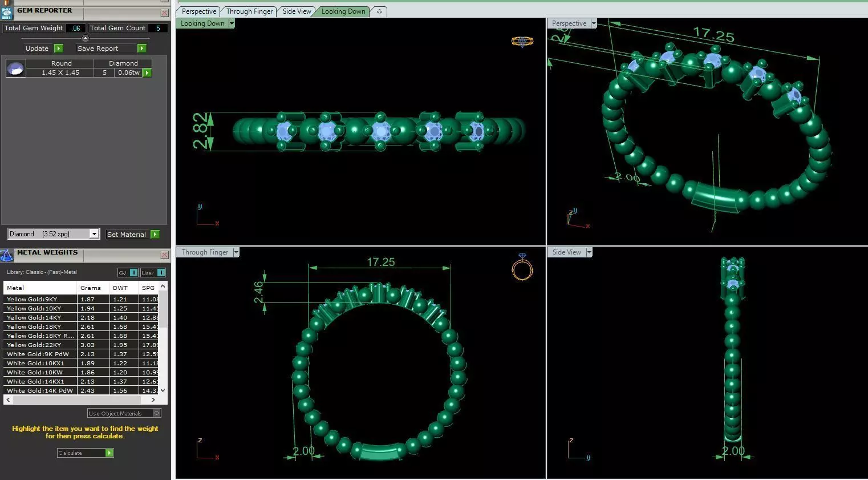Click the Perspective viewport title label
The height and width of the screenshot is (480, 868).
pos(569,23)
